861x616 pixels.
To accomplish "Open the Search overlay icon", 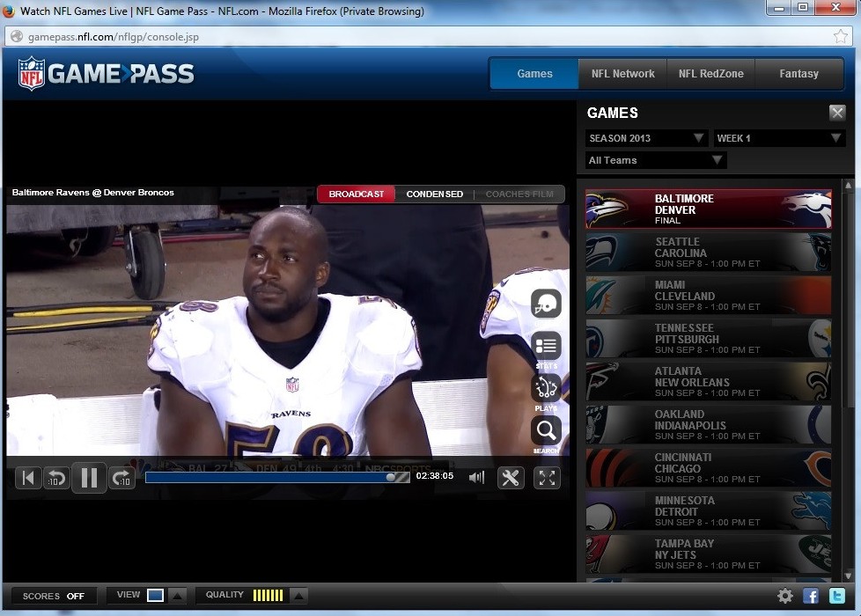I will [x=546, y=430].
